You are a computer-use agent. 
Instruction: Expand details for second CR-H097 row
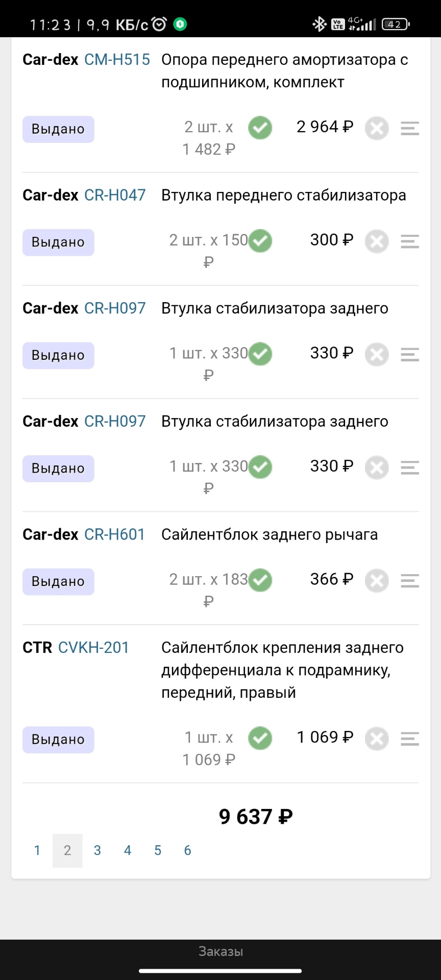[409, 468]
